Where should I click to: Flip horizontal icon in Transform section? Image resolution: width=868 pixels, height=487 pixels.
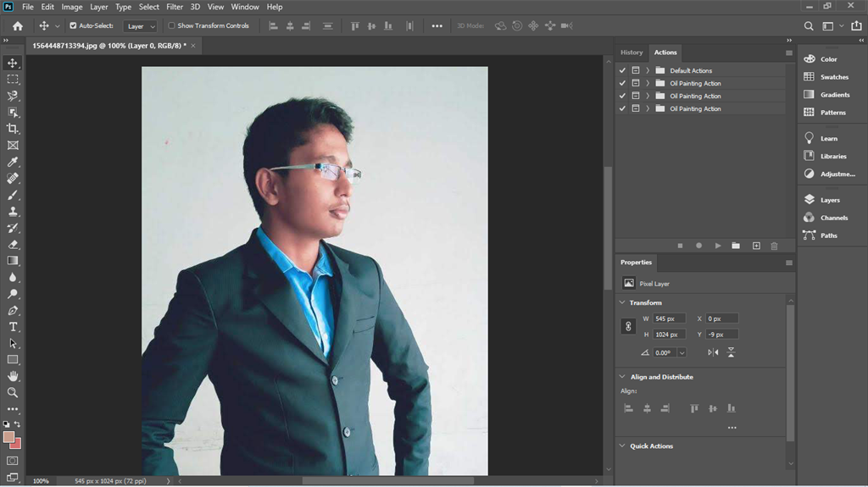click(x=713, y=352)
